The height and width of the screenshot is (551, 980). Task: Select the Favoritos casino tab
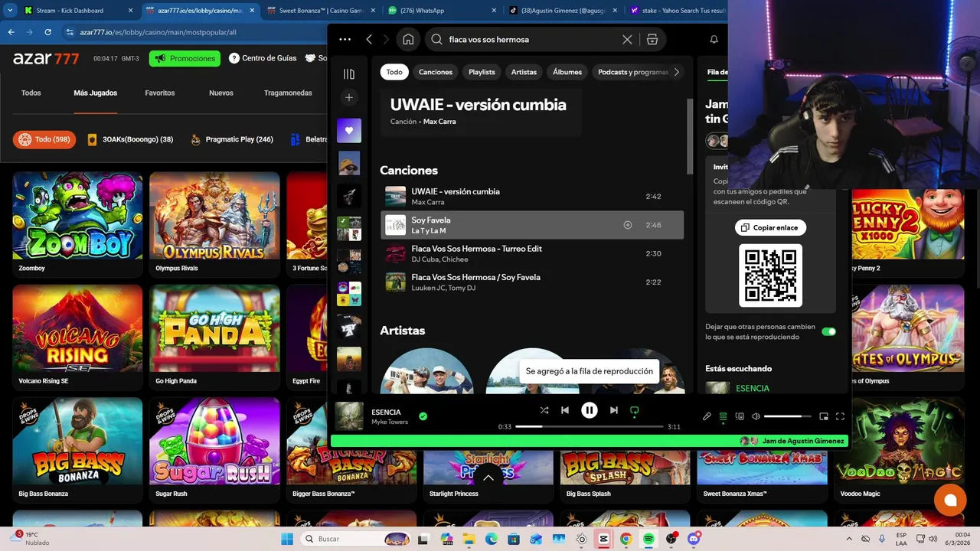(x=160, y=93)
